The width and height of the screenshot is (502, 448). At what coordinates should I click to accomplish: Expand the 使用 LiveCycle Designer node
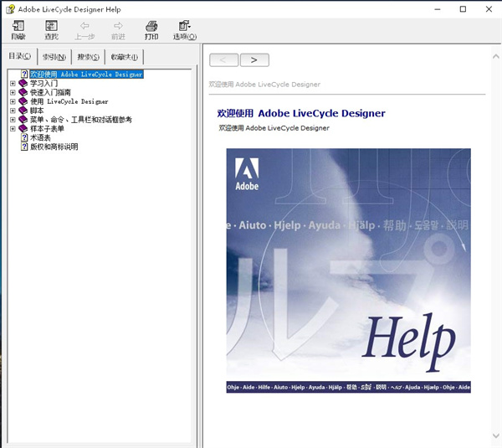click(x=13, y=101)
